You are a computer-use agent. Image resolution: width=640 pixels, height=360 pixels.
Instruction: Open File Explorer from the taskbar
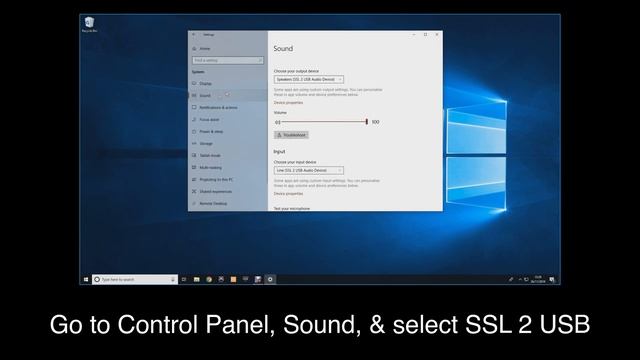pos(196,280)
